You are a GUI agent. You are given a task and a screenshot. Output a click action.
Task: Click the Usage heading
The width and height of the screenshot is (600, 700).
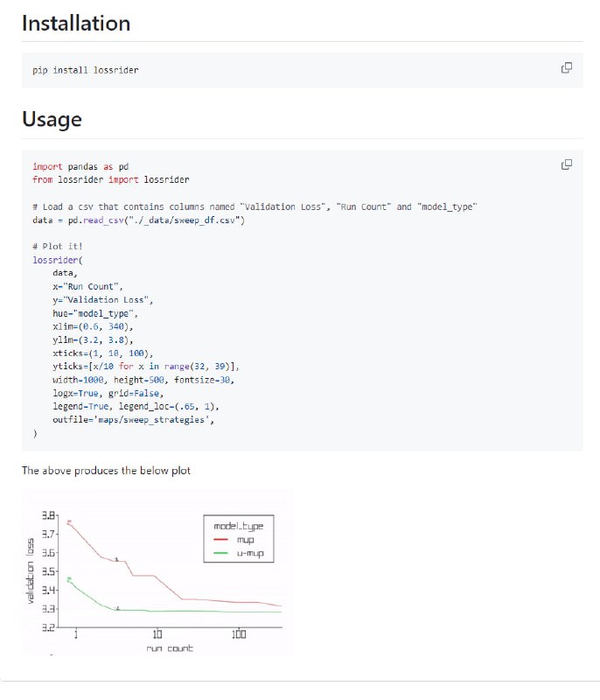click(52, 119)
